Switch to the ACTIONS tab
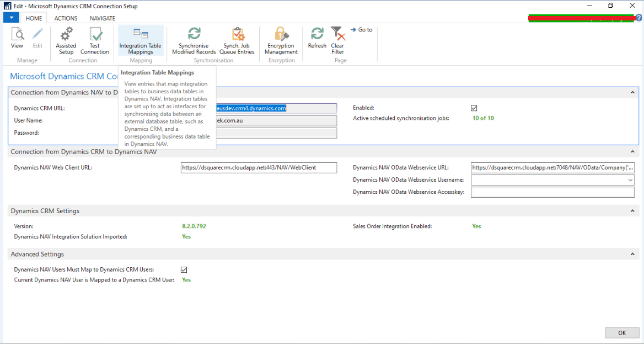The height and width of the screenshot is (344, 644). [66, 18]
